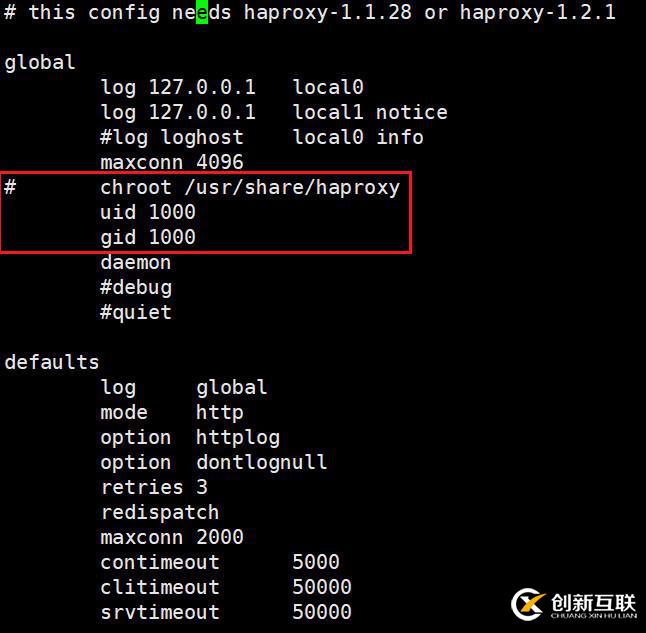
Task: Click the 'clitimeout 50000' line
Action: tap(226, 587)
